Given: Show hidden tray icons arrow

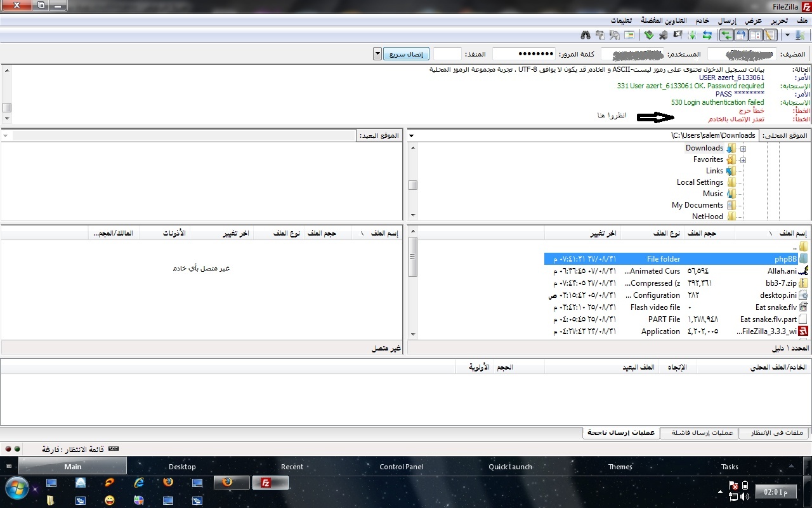Looking at the screenshot, I should point(721,491).
